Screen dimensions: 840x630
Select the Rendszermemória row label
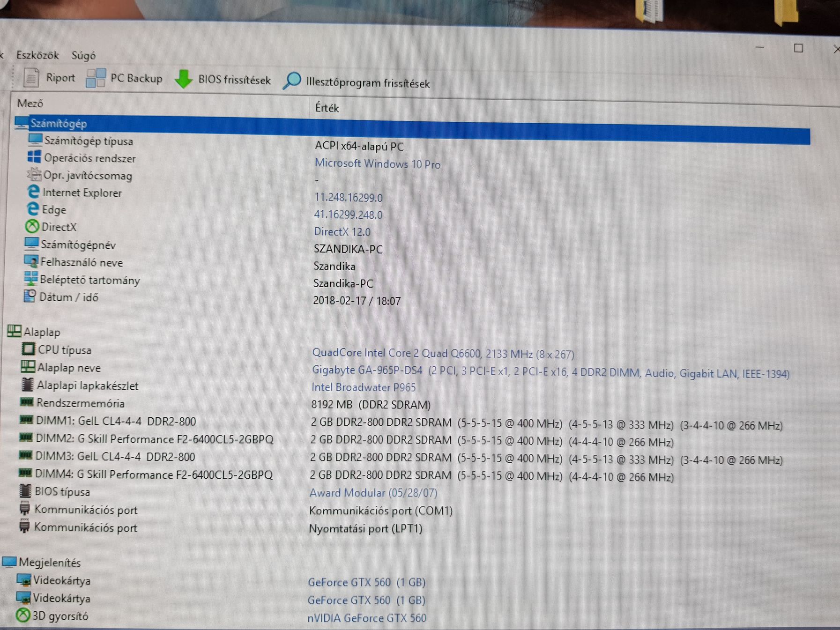[x=81, y=403]
